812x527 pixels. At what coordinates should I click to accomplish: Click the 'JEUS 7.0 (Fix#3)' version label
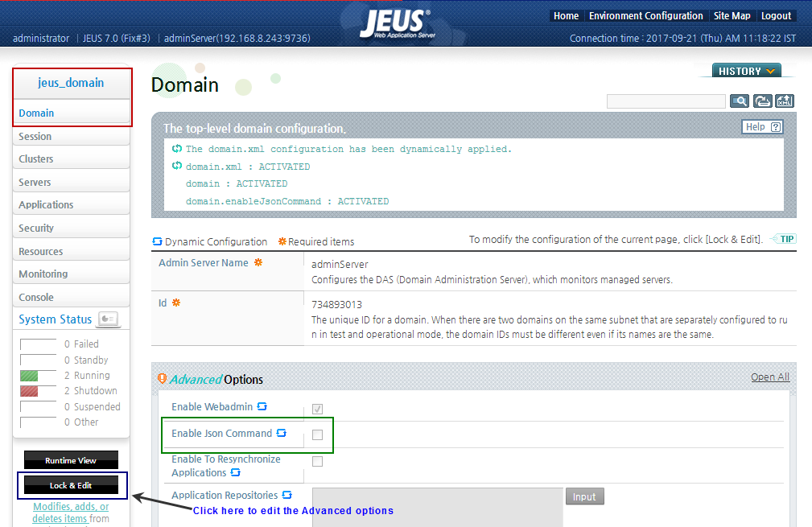point(117,39)
